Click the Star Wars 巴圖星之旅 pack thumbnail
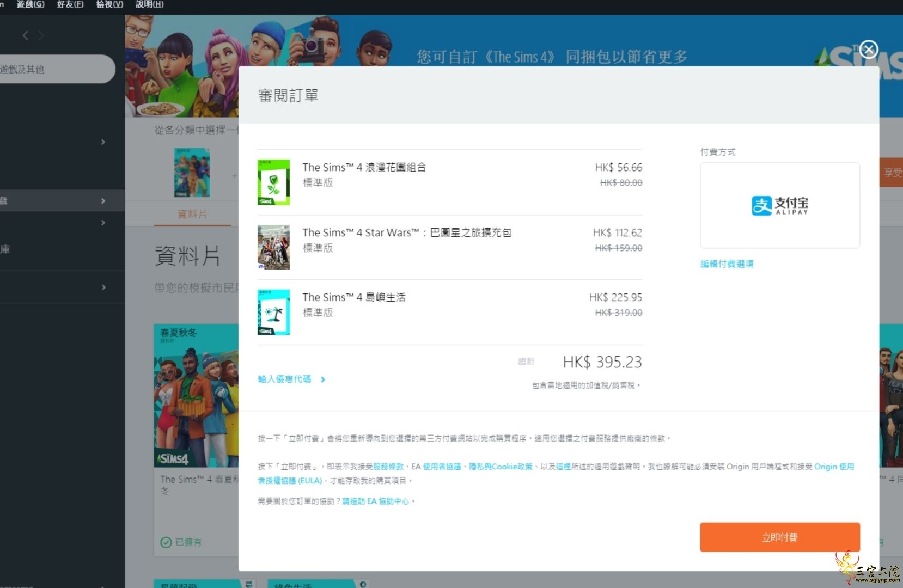Screen dimensions: 903x588 [x=273, y=247]
